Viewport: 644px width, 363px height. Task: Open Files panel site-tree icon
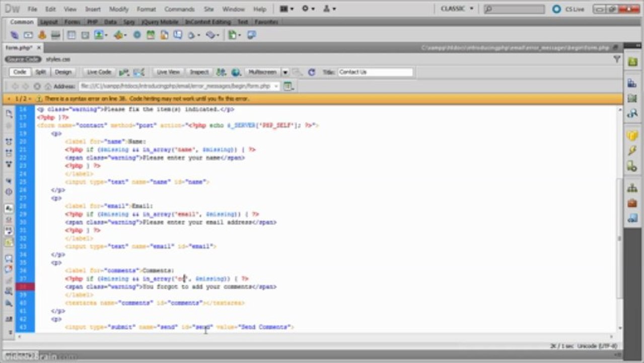pyautogui.click(x=632, y=189)
